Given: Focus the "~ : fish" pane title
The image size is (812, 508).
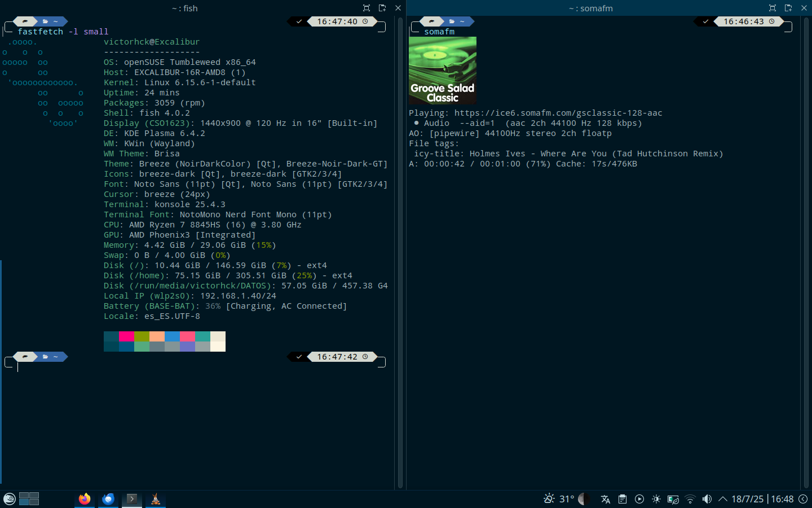Looking at the screenshot, I should 185,8.
